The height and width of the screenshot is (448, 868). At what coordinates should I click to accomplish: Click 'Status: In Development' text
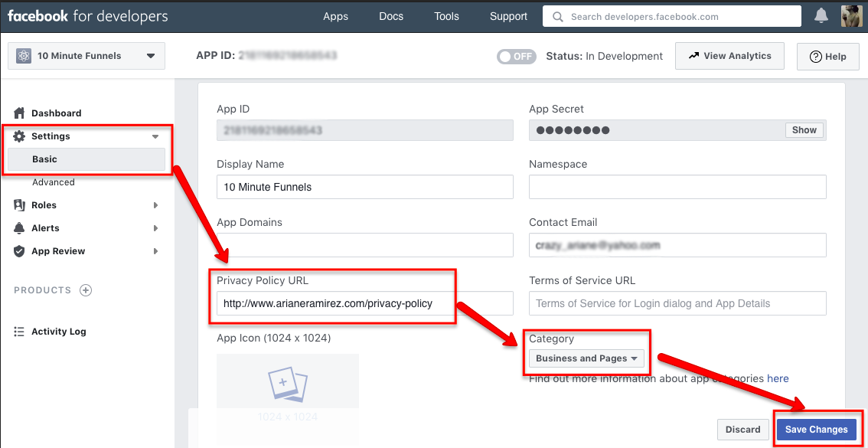point(604,57)
